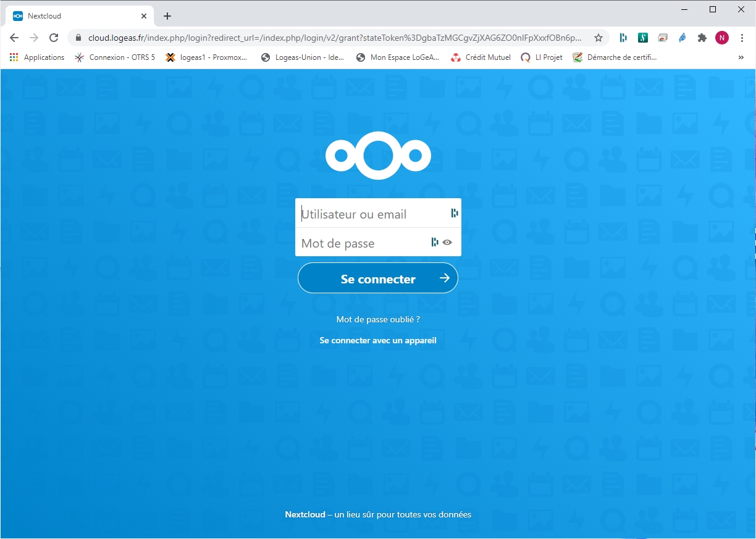Focus the Mot de passe field
The height and width of the screenshot is (539, 756).
click(361, 243)
